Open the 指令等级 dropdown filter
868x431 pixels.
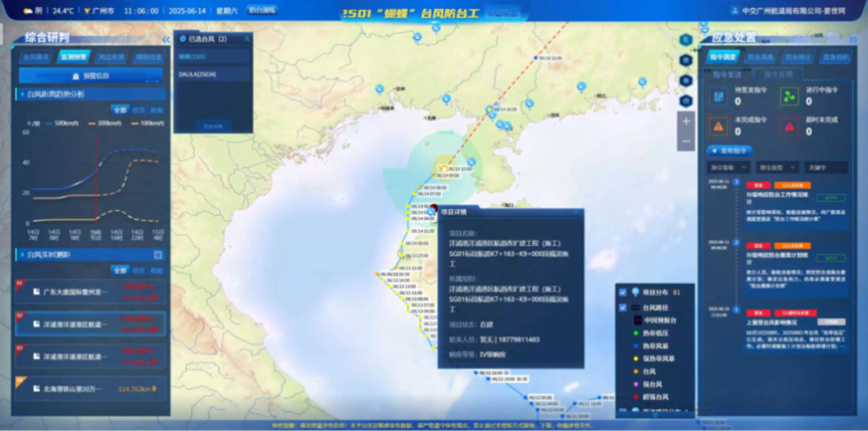(728, 167)
